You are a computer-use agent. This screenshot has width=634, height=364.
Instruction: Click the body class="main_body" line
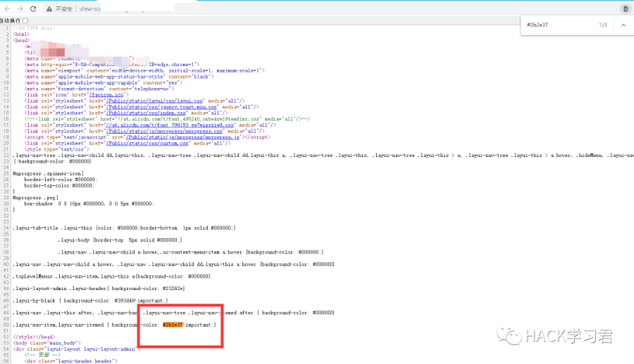click(47, 343)
